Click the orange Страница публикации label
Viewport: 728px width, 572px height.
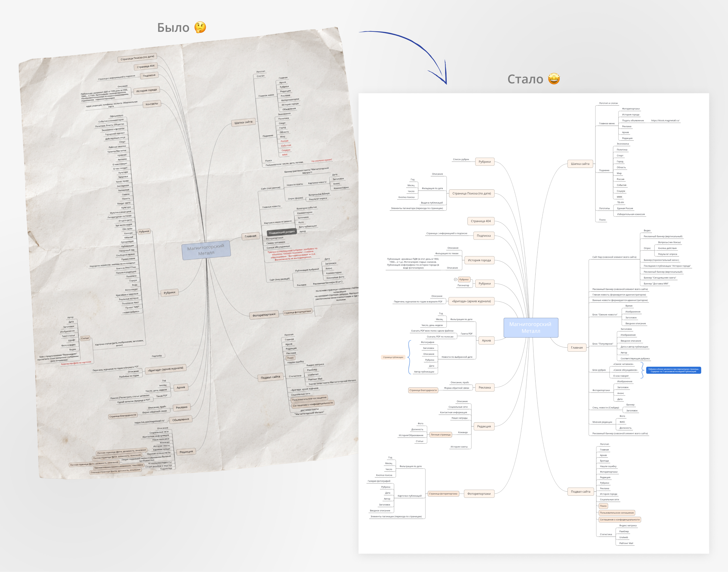click(x=393, y=357)
